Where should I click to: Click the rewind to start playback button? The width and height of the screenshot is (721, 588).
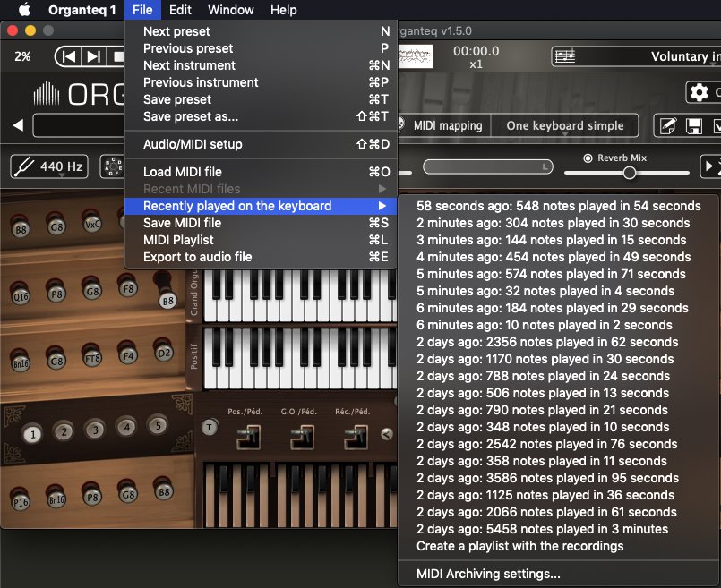tap(68, 57)
